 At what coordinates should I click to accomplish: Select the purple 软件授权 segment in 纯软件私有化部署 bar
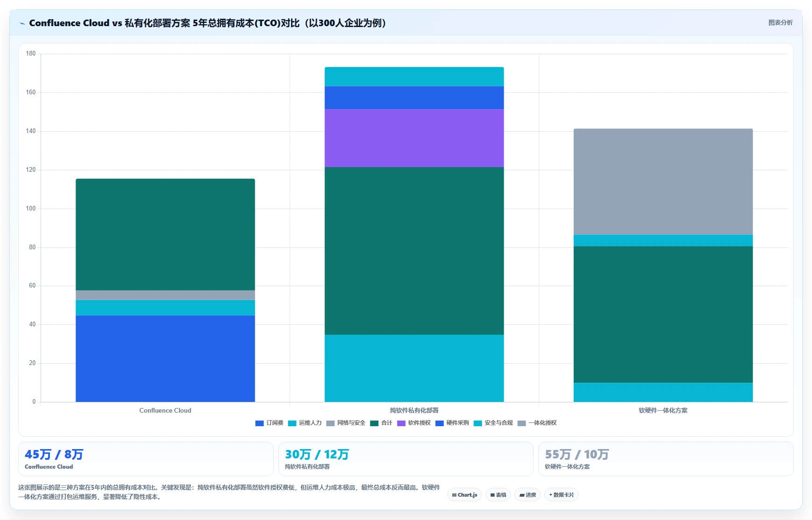tap(414, 138)
